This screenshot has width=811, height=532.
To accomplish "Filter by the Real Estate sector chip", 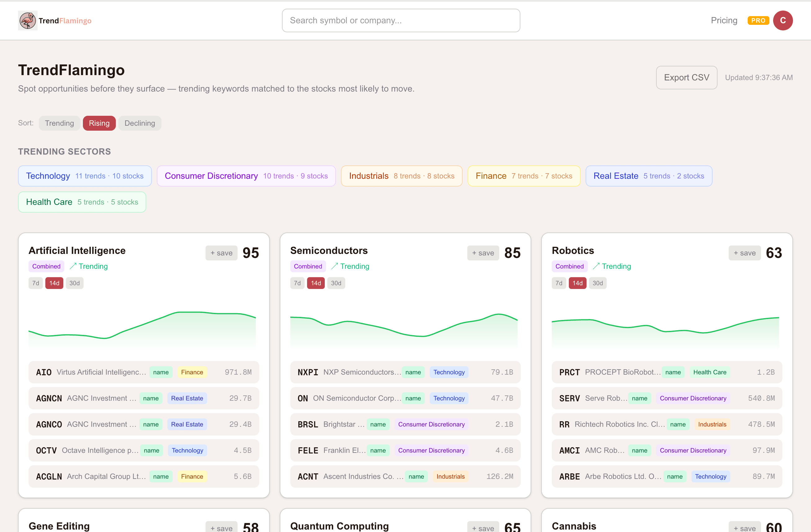I will point(649,176).
